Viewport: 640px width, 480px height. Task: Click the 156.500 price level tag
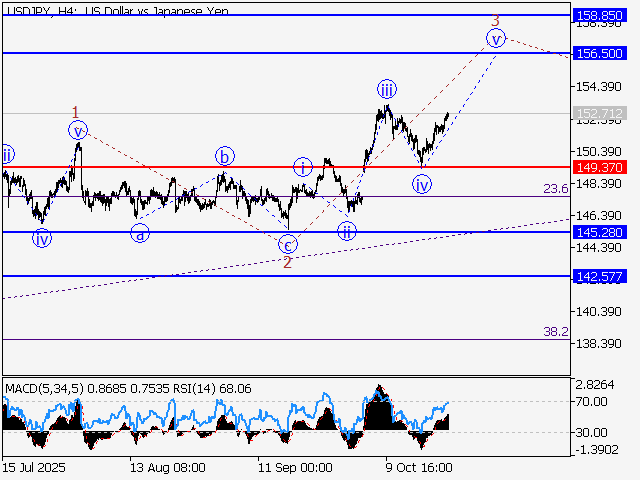pos(599,52)
